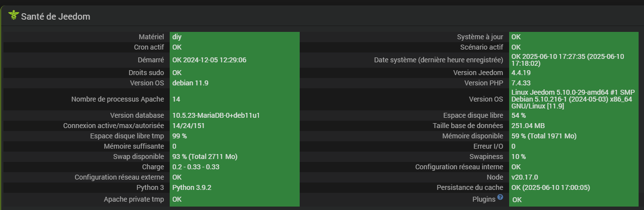Click the Plugins label text

pos(484,199)
